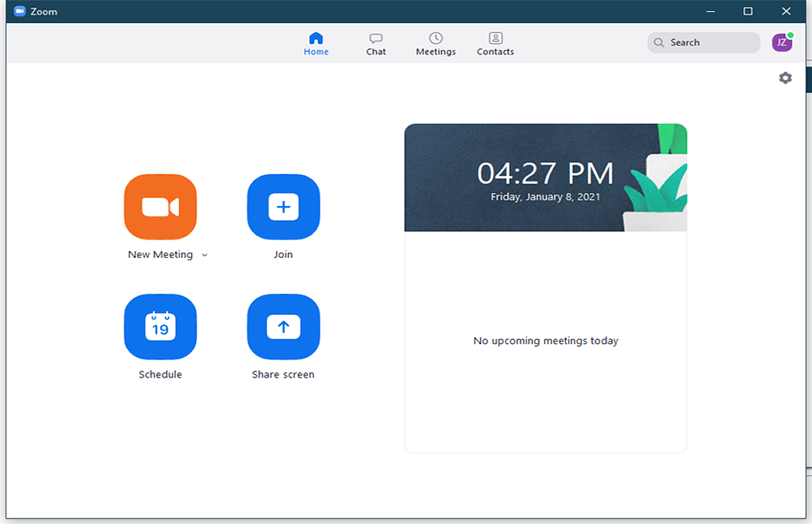Close the Zoom window
812x524 pixels.
tap(786, 11)
